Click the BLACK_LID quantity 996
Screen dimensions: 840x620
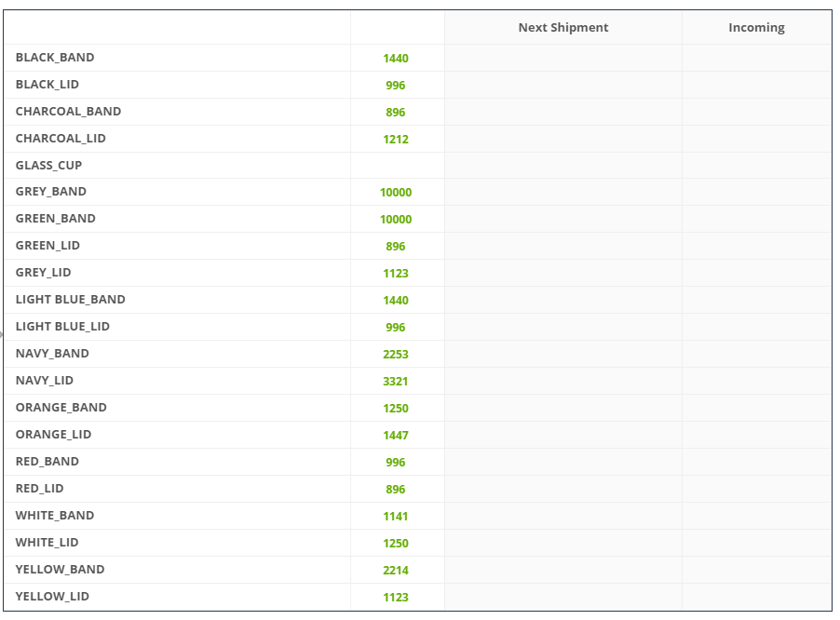(396, 86)
